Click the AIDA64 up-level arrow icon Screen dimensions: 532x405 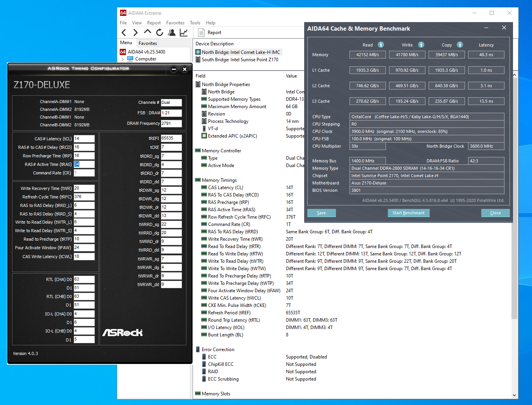148,32
